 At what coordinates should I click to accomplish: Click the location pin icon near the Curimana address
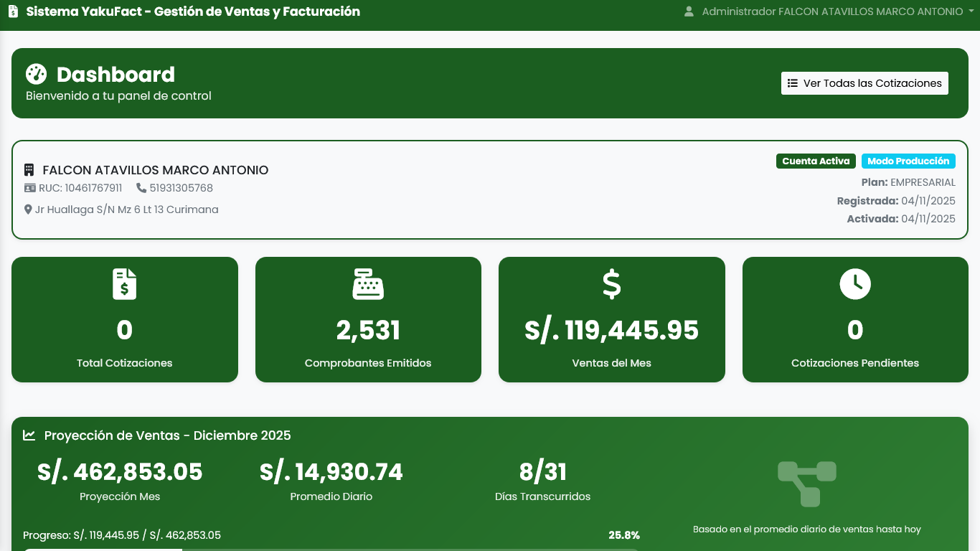click(28, 209)
